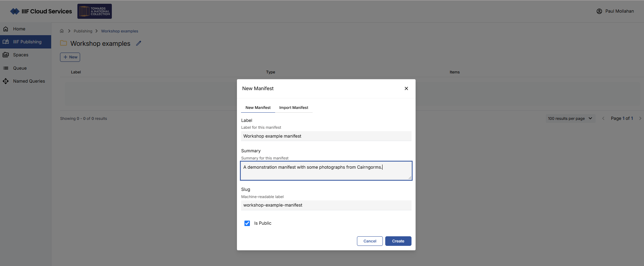The image size is (644, 266).
Task: Click the pencil edit icon beside Workshop examples
Action: (x=138, y=43)
